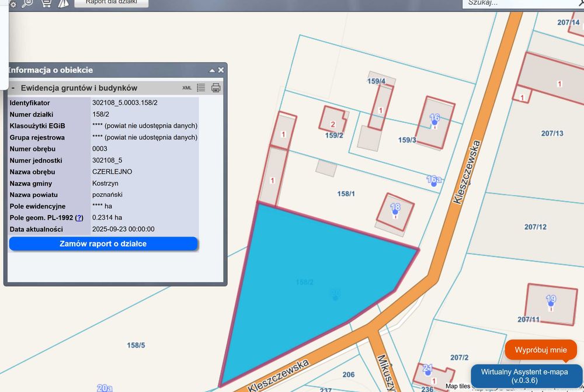The image size is (584, 392).
Task: Click the Numer jednostki value 302108_5
Action: 107,160
